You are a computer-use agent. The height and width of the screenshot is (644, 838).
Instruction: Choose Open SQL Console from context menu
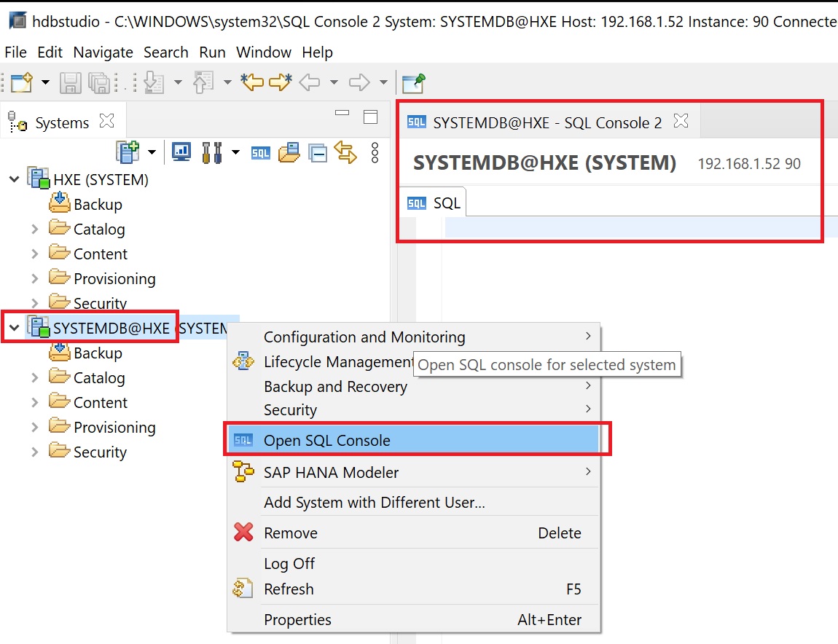(414, 440)
